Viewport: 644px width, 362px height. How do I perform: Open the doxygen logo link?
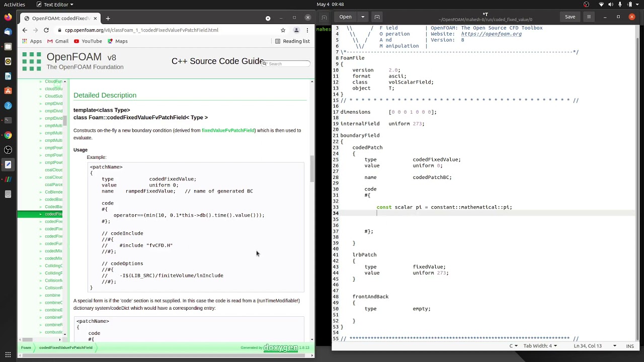(281, 348)
